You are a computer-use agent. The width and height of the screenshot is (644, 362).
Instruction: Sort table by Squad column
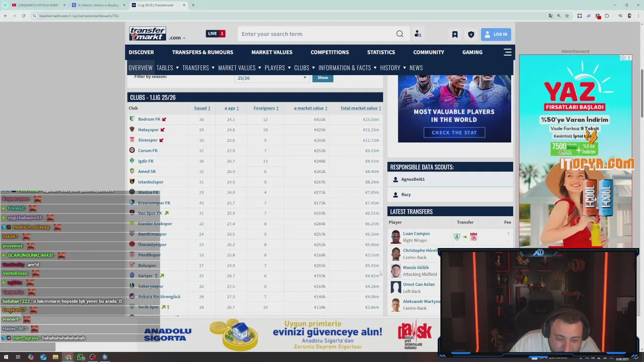coord(202,108)
